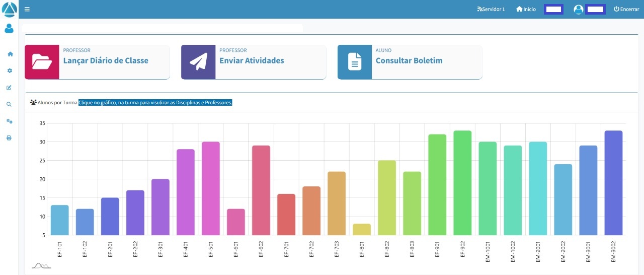Select the EM-3002 bar in the chart

pyautogui.click(x=613, y=183)
